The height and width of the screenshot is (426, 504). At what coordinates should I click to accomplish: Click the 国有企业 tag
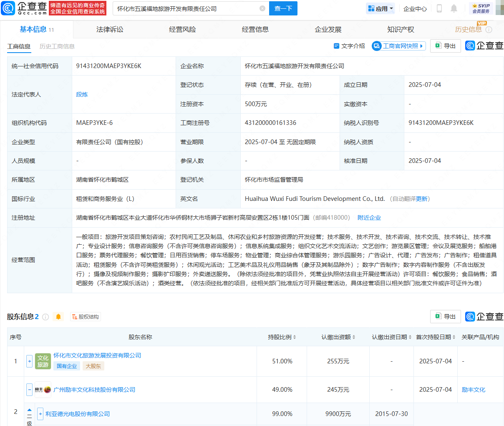pyautogui.click(x=67, y=366)
